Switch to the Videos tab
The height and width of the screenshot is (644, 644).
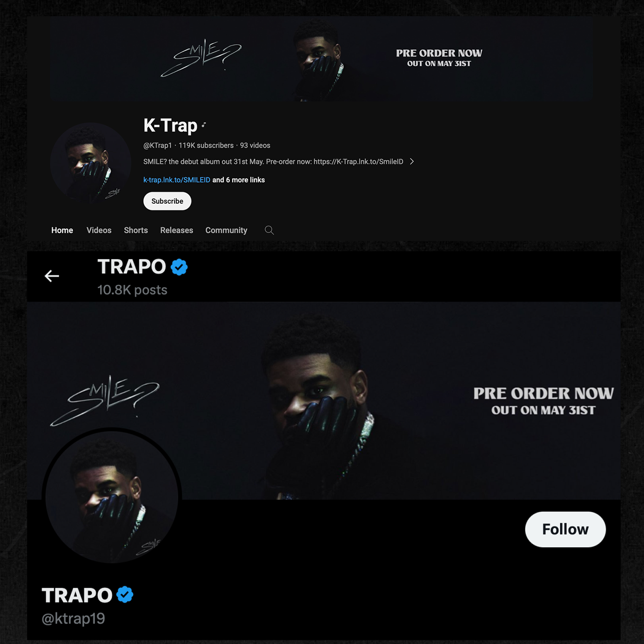pos(99,230)
